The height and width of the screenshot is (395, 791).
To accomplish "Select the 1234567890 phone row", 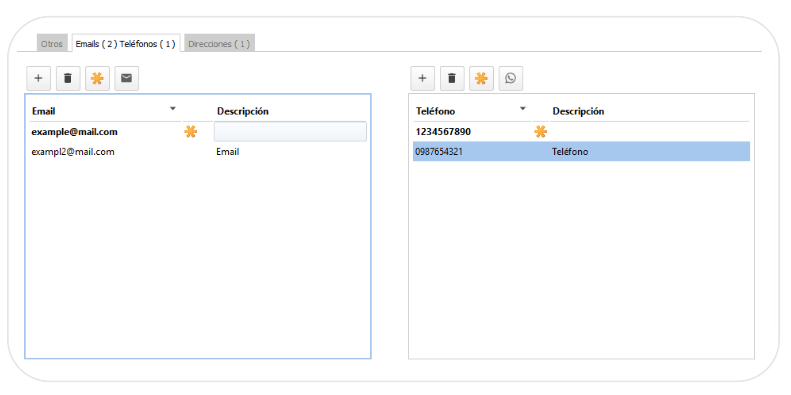I will (581, 132).
